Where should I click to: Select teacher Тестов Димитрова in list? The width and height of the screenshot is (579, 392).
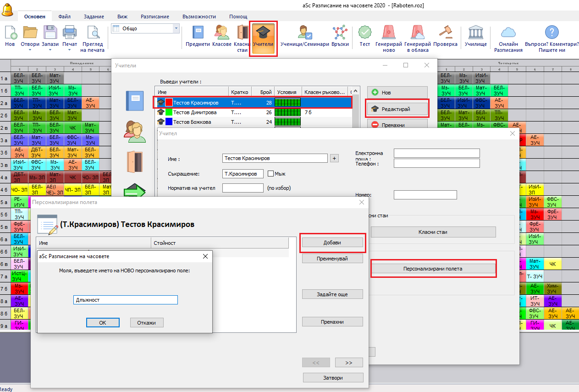[x=195, y=112]
